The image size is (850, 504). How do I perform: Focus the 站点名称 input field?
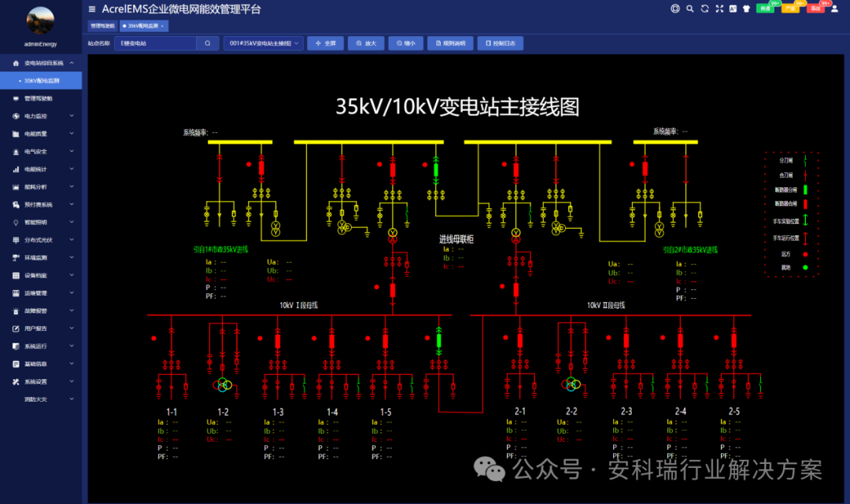(x=155, y=43)
